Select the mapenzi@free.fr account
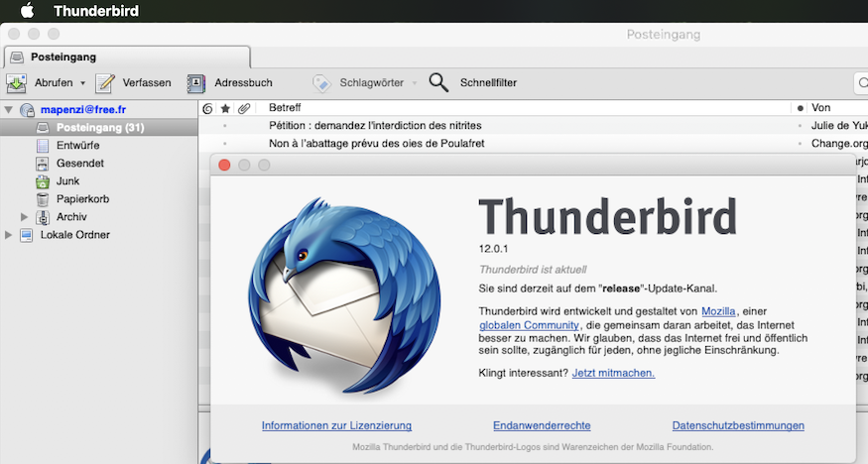This screenshot has height=464, width=868. click(83, 109)
